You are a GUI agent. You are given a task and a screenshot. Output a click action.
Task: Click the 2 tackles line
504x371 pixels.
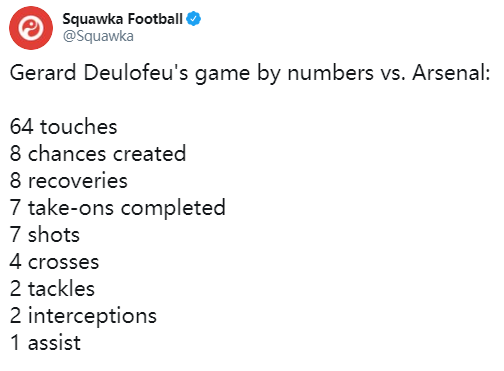click(x=52, y=289)
